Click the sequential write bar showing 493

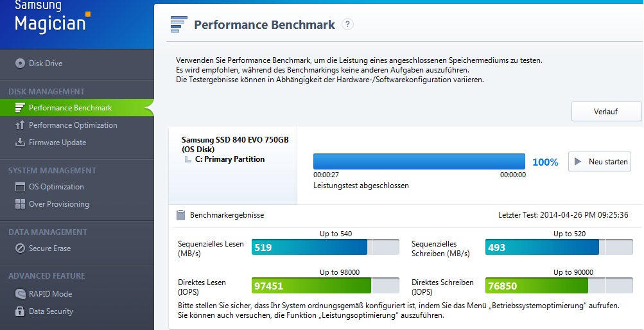coord(559,247)
